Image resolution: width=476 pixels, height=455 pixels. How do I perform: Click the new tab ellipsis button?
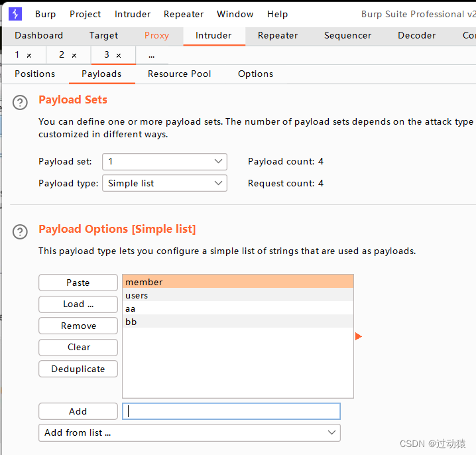click(x=151, y=56)
